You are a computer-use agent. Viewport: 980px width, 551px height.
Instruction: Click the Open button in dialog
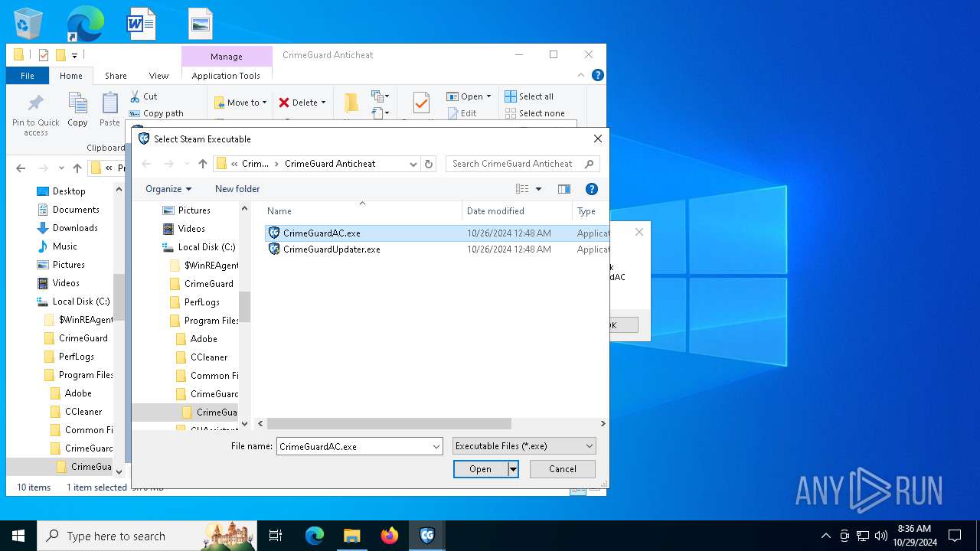coord(481,469)
